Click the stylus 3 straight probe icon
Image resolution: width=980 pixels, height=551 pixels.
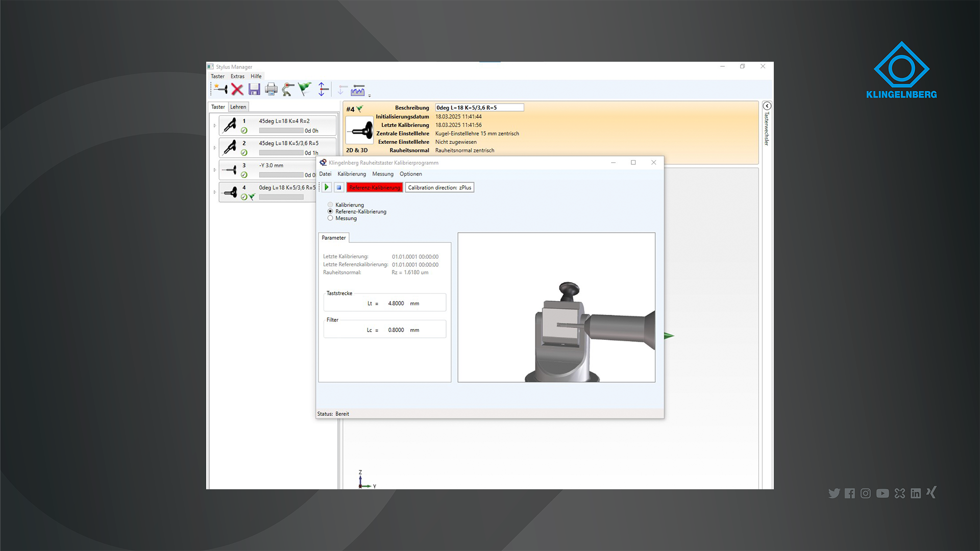229,169
